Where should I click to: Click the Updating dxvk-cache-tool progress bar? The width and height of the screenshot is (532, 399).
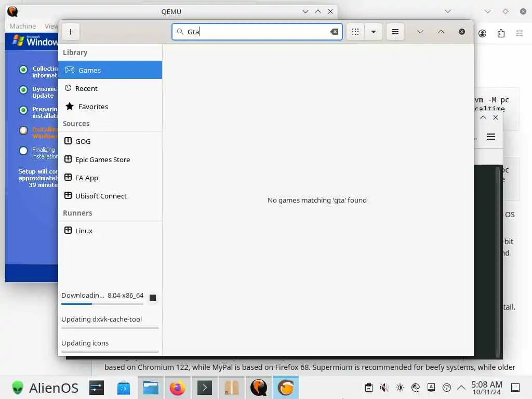110,328
